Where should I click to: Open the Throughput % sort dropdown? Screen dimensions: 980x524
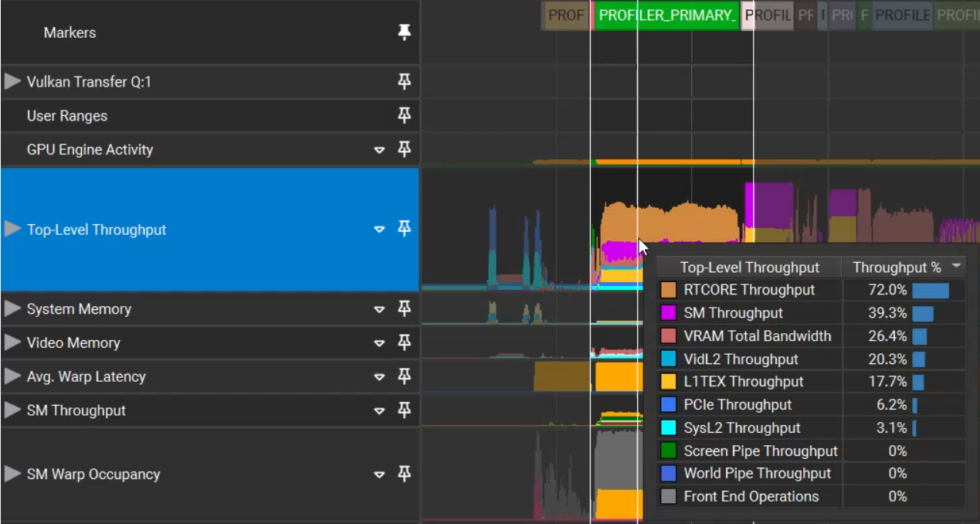pos(955,267)
